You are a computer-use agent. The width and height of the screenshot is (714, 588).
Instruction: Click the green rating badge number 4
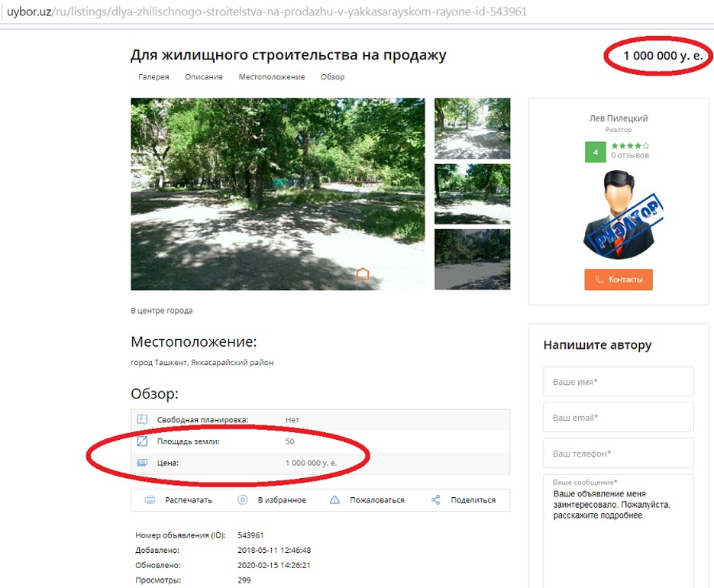[x=595, y=151]
